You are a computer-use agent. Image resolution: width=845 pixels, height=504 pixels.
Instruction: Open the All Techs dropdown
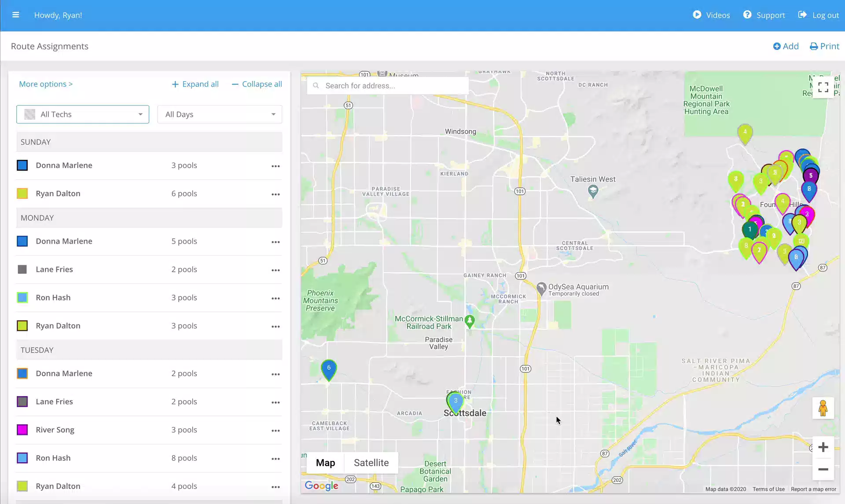pyautogui.click(x=83, y=114)
